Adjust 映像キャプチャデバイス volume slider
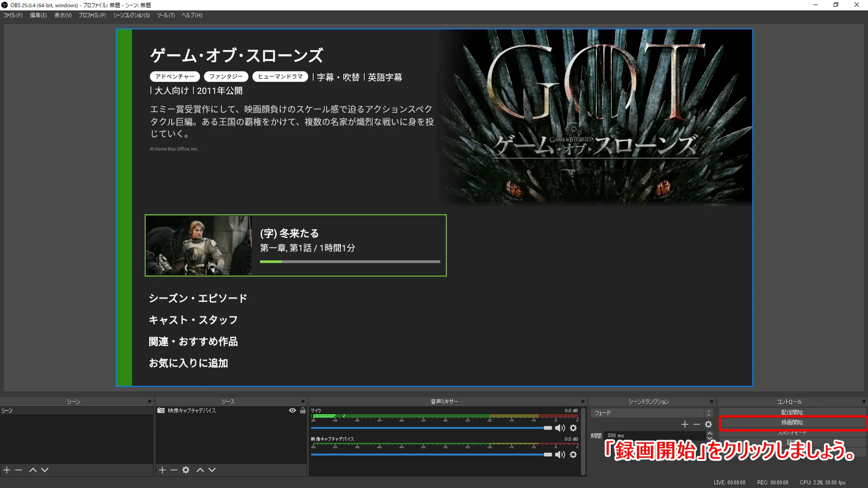The width and height of the screenshot is (868, 488). click(432, 455)
